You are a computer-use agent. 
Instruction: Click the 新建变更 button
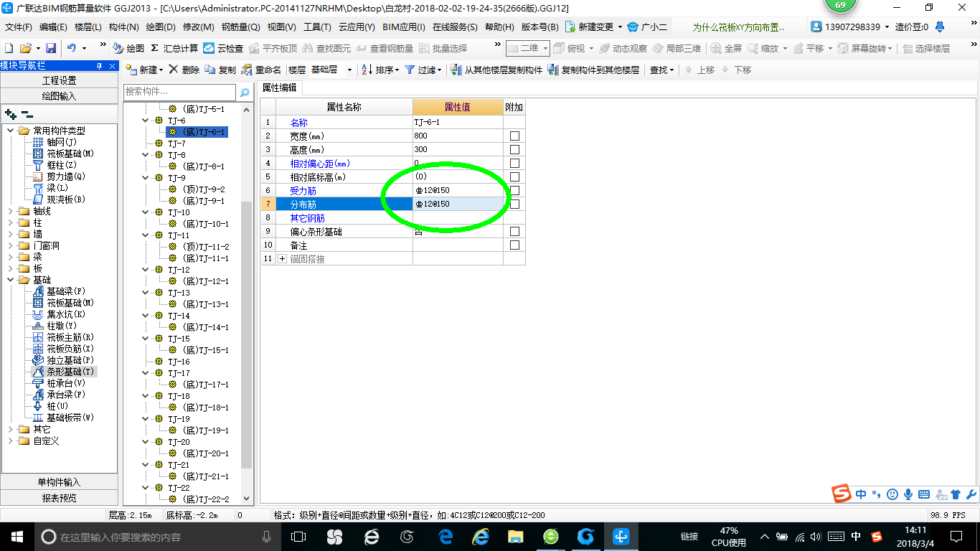(595, 27)
